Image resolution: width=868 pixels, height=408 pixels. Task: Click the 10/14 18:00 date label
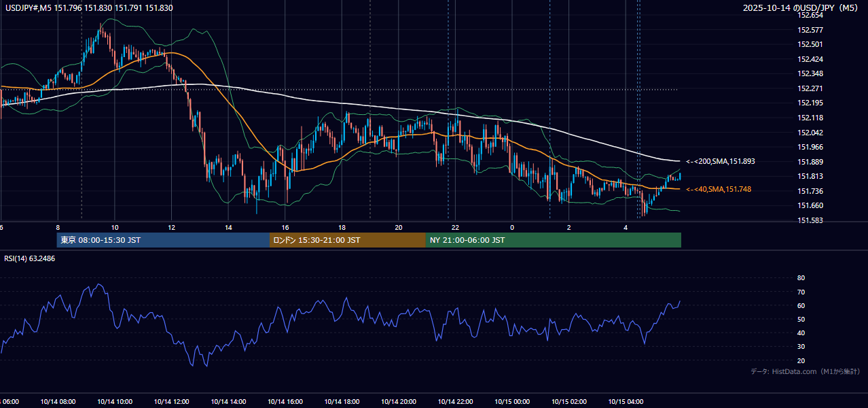point(342,401)
